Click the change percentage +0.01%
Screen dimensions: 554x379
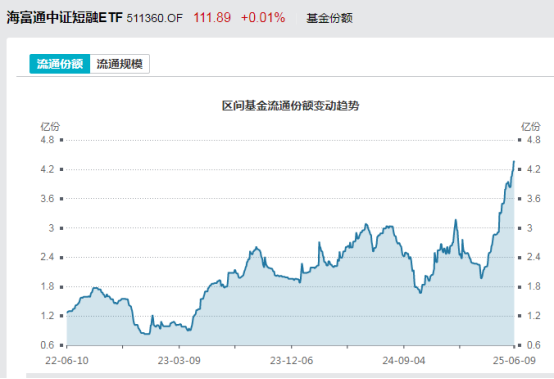263,17
